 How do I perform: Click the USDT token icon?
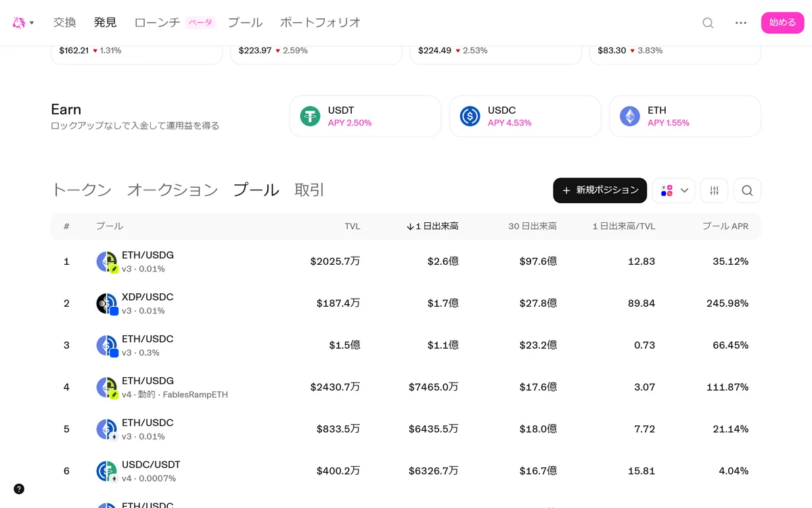pyautogui.click(x=311, y=117)
